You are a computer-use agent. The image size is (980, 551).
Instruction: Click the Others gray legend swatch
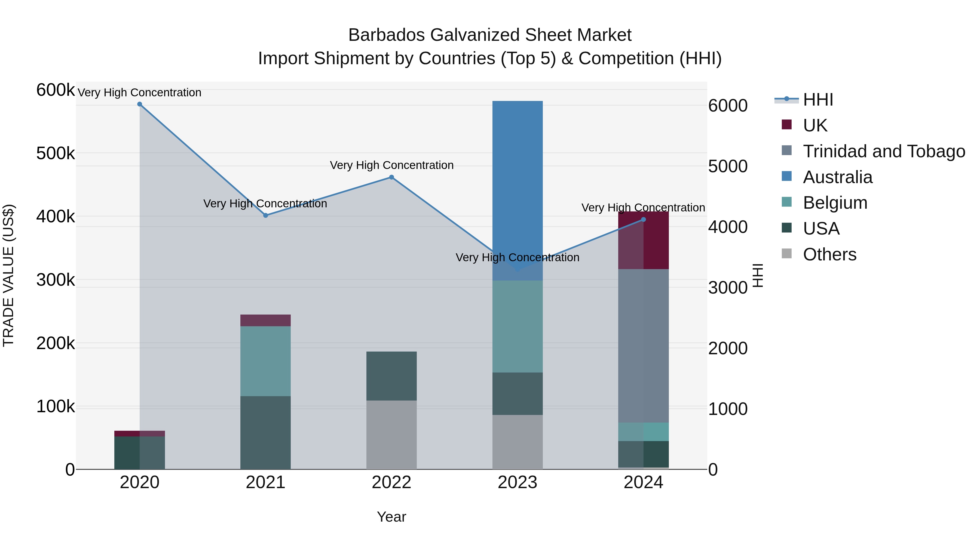point(786,254)
